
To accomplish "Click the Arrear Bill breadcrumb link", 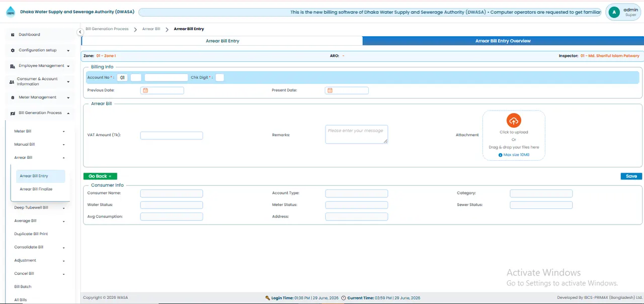I will [x=151, y=29].
